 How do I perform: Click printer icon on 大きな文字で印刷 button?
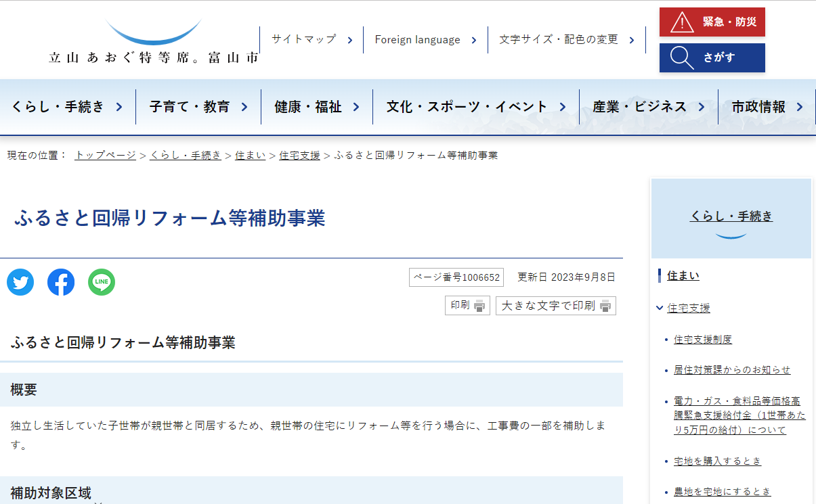[605, 306]
